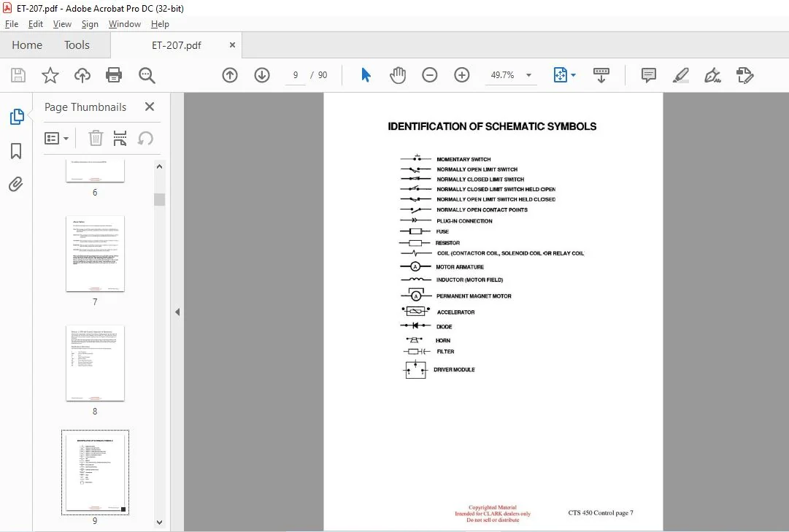
Task: Go to the next page arrow
Action: tap(261, 75)
